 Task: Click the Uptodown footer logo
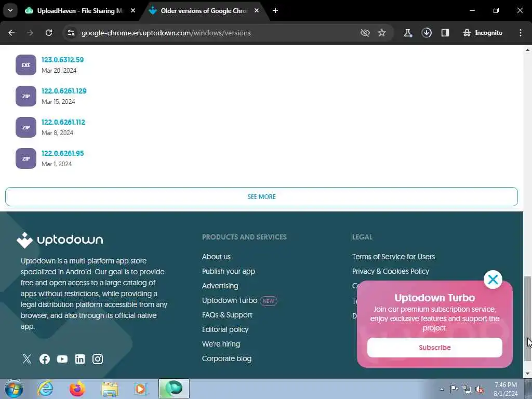coord(60,240)
